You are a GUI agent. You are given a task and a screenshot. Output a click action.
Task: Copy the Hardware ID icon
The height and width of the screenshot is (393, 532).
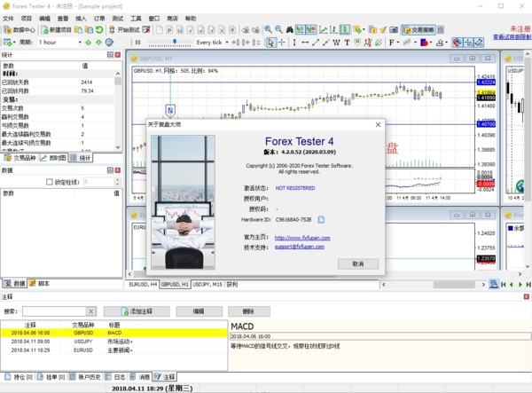322,219
